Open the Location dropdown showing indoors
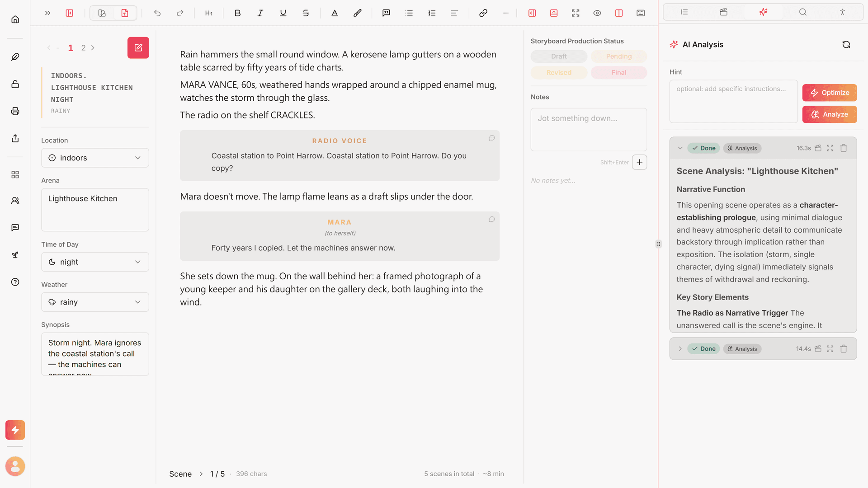Screen dimensions: 868x488 click(x=95, y=158)
